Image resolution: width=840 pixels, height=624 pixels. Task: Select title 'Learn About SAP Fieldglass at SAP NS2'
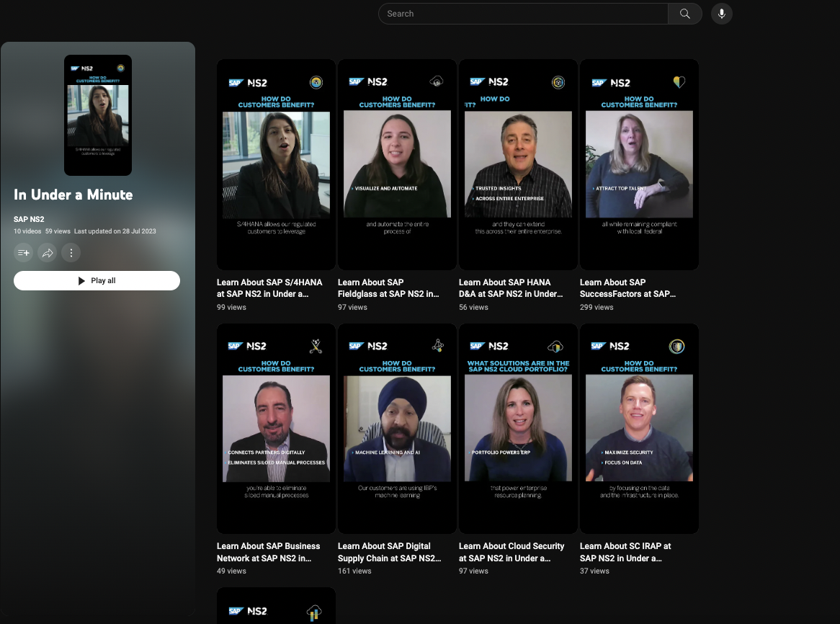tap(388, 288)
